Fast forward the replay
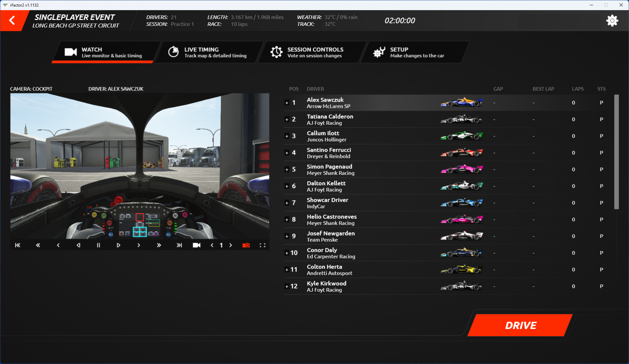The height and width of the screenshot is (364, 629). (159, 245)
